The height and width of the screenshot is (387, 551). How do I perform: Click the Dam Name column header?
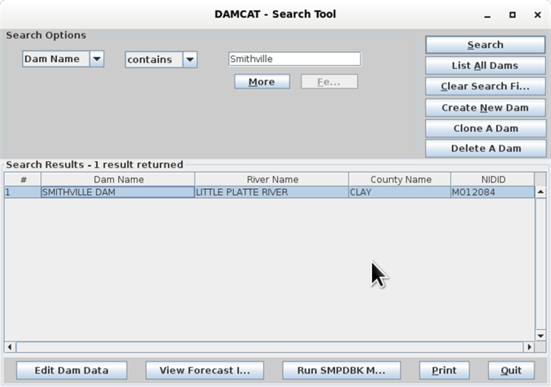tap(118, 180)
